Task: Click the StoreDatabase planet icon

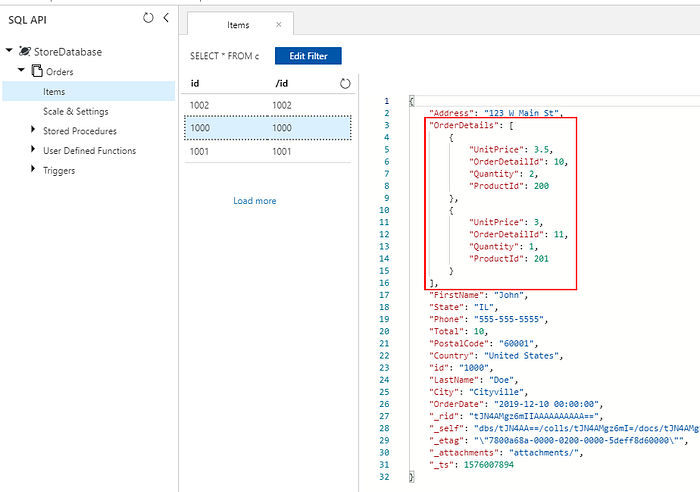Action: tap(25, 51)
